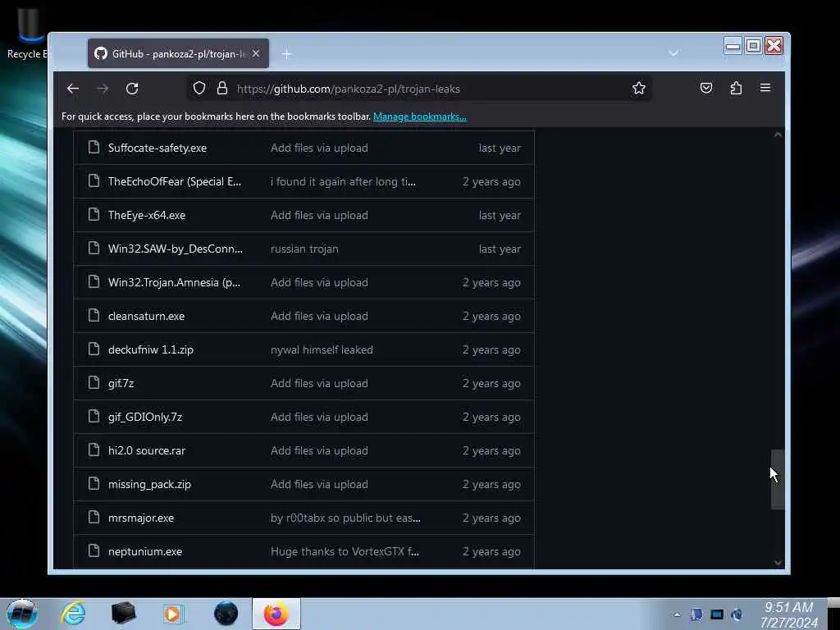Click file icon beside mrsmajor.exe
This screenshot has width=840, height=630.
(94, 518)
